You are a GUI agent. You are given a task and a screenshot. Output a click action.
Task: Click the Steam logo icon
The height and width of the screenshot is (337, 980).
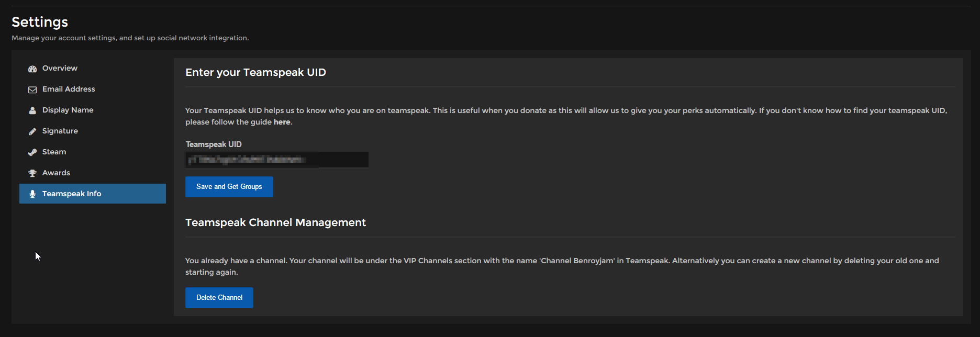coord(32,152)
